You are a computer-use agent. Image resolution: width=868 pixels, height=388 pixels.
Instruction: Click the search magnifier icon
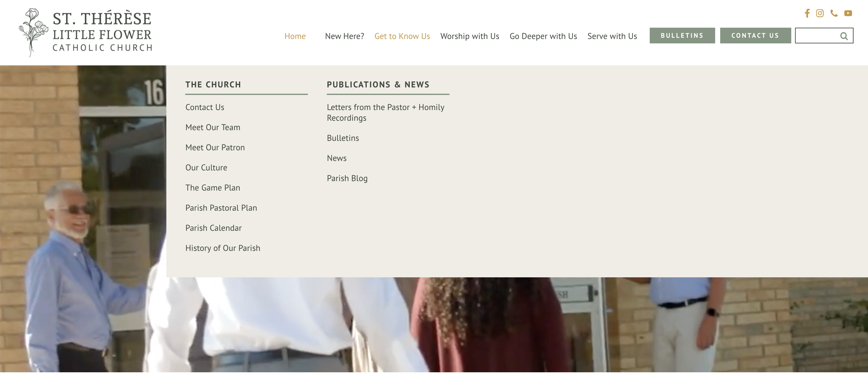coord(844,36)
